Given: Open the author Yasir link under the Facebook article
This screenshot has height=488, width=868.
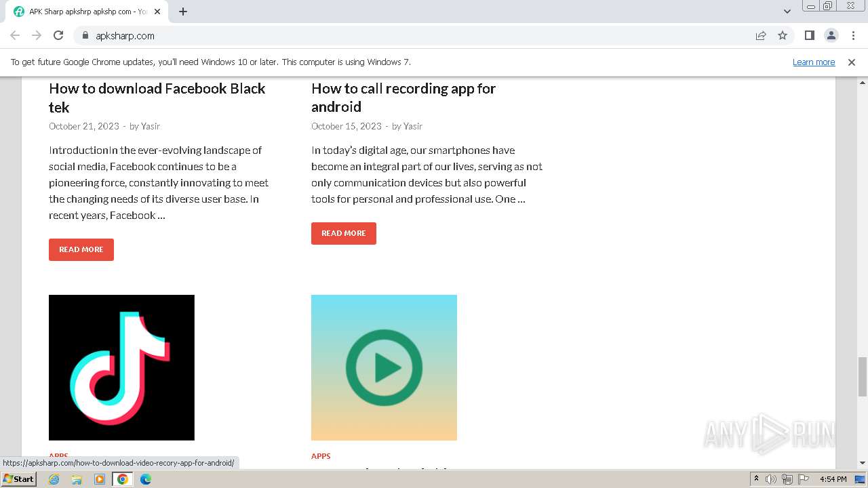Looking at the screenshot, I should tap(151, 126).
